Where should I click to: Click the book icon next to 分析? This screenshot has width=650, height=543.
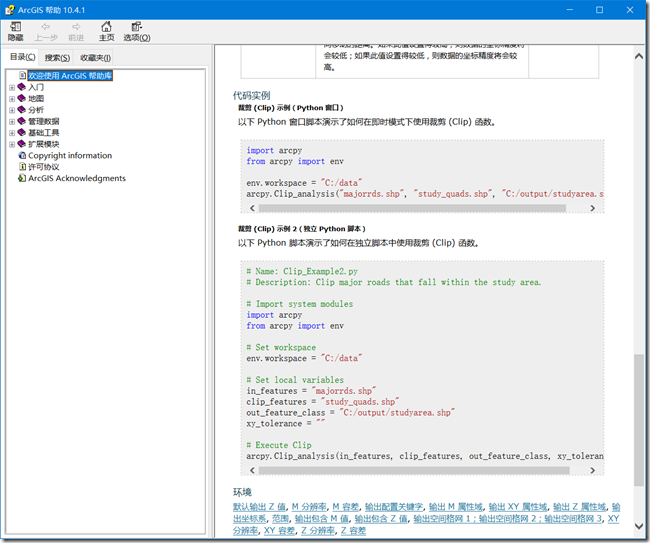22,109
